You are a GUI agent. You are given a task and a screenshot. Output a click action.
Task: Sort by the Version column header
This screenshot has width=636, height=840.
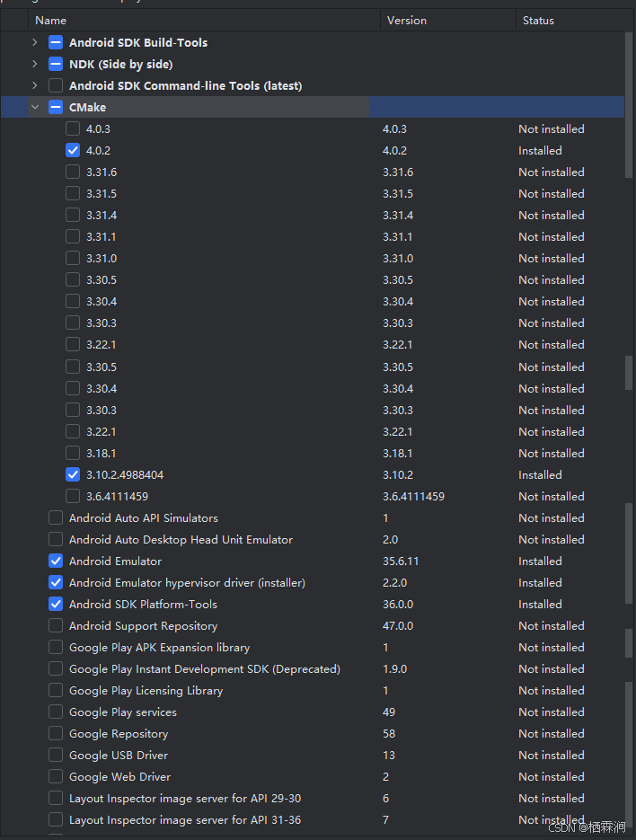point(448,21)
